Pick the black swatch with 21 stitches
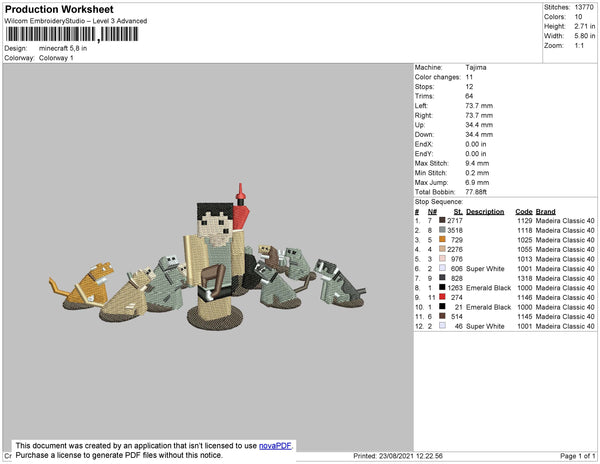The image size is (600, 464). coord(442,306)
